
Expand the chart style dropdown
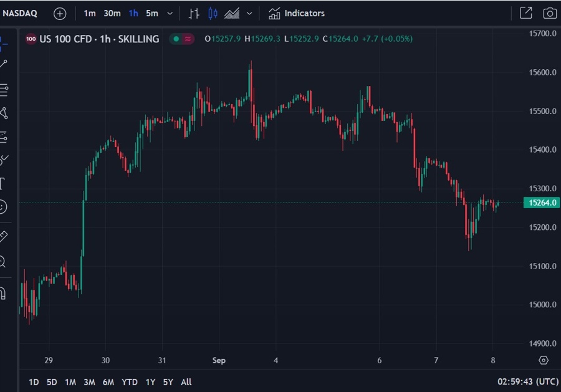coord(249,14)
